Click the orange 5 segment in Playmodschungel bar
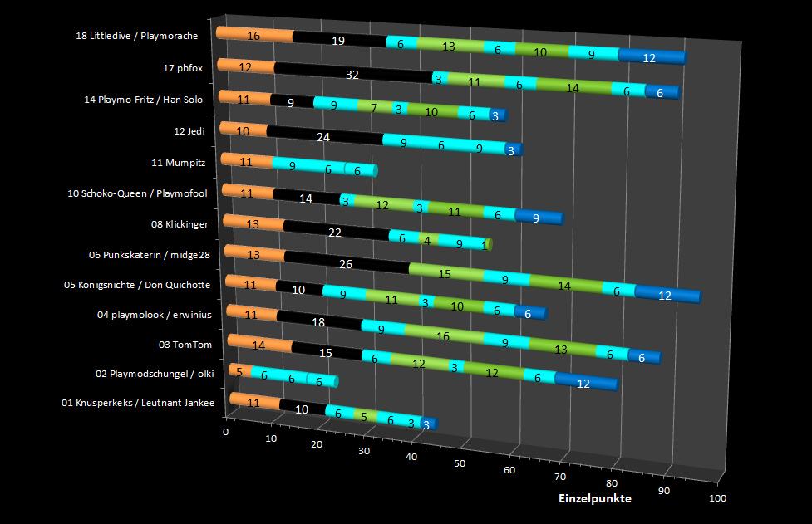Screen dimensions: 812x524 click(239, 372)
